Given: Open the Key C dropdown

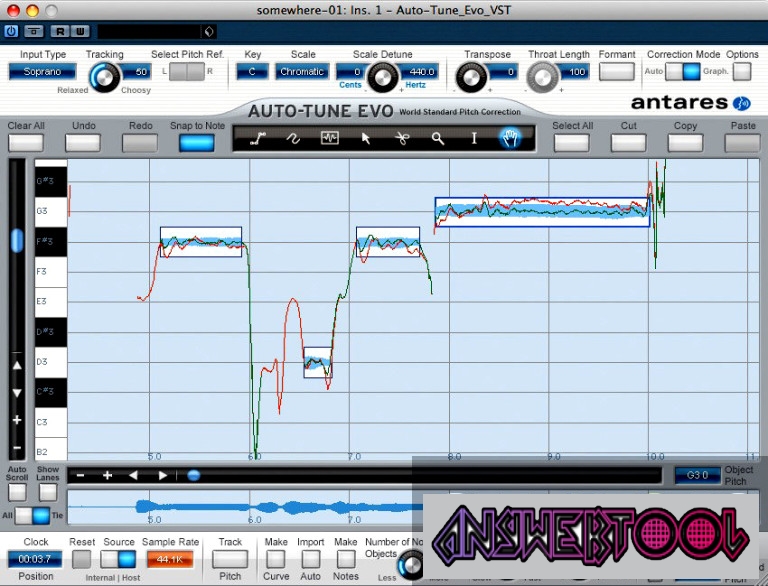Looking at the screenshot, I should [x=252, y=72].
